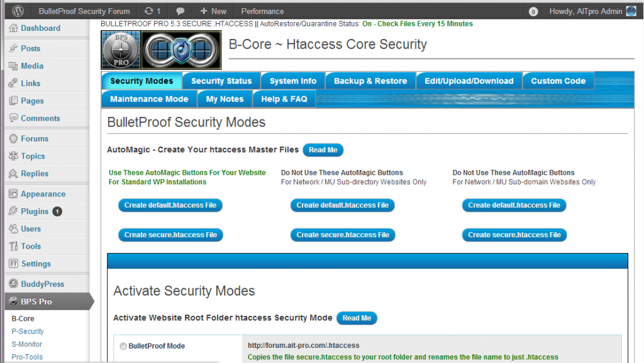The width and height of the screenshot is (644, 363).
Task: Expand the Howdy, AITpro Admin menu
Action: [585, 11]
